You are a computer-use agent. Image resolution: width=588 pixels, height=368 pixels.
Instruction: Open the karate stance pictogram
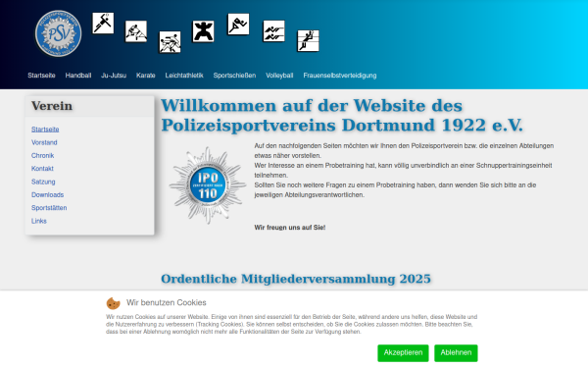[203, 31]
